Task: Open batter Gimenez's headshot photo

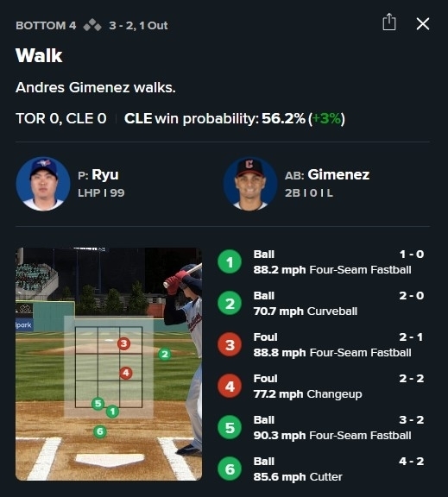Action: coord(250,184)
